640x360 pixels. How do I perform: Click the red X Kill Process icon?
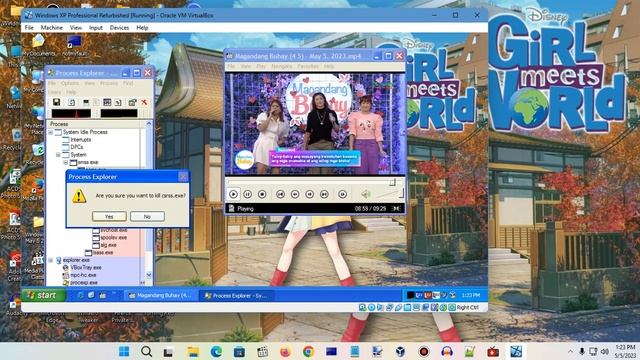click(144, 102)
